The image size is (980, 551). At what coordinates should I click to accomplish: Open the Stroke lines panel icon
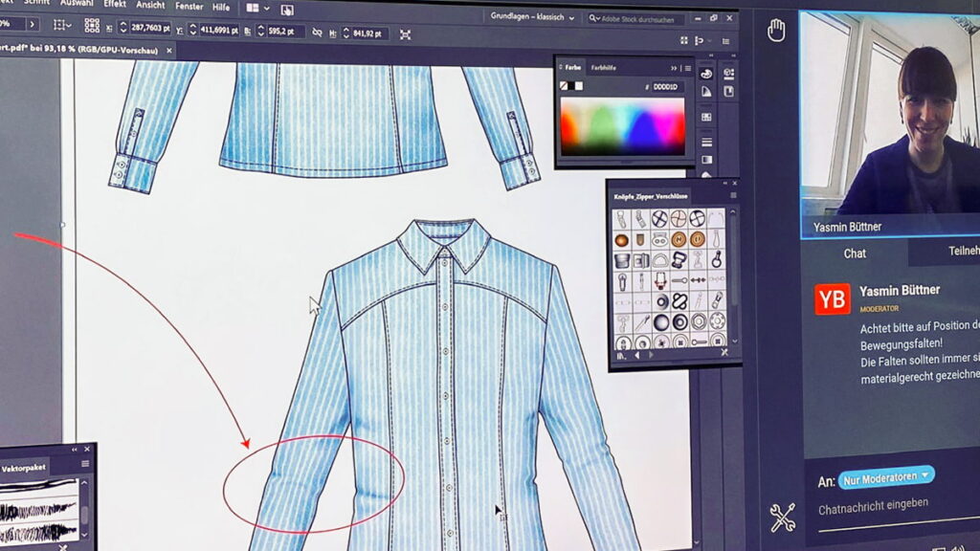(706, 142)
